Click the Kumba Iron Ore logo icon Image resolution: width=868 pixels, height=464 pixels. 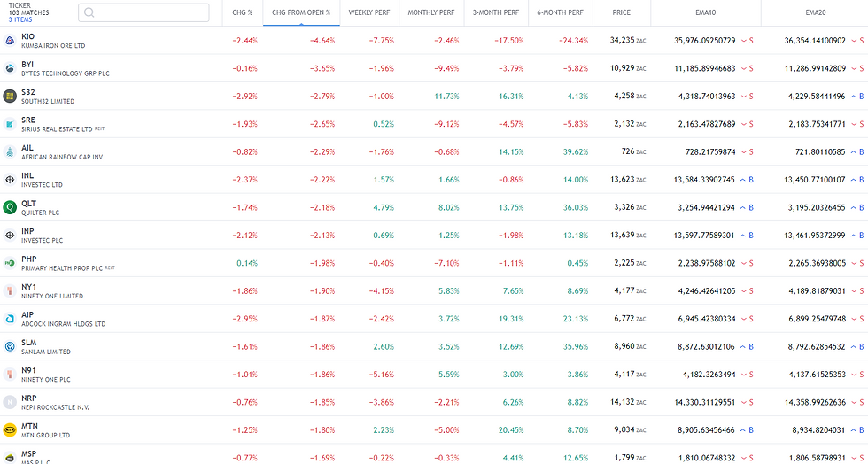coord(10,41)
